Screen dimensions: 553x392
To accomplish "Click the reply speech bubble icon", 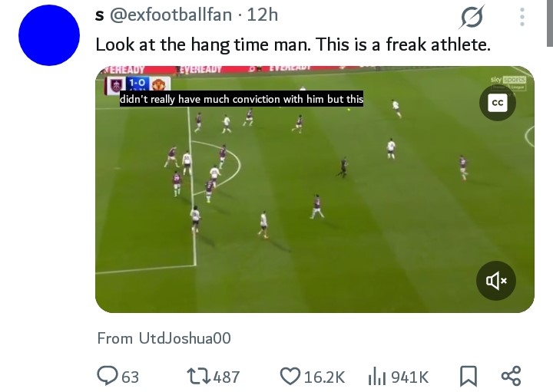I will click(107, 376).
